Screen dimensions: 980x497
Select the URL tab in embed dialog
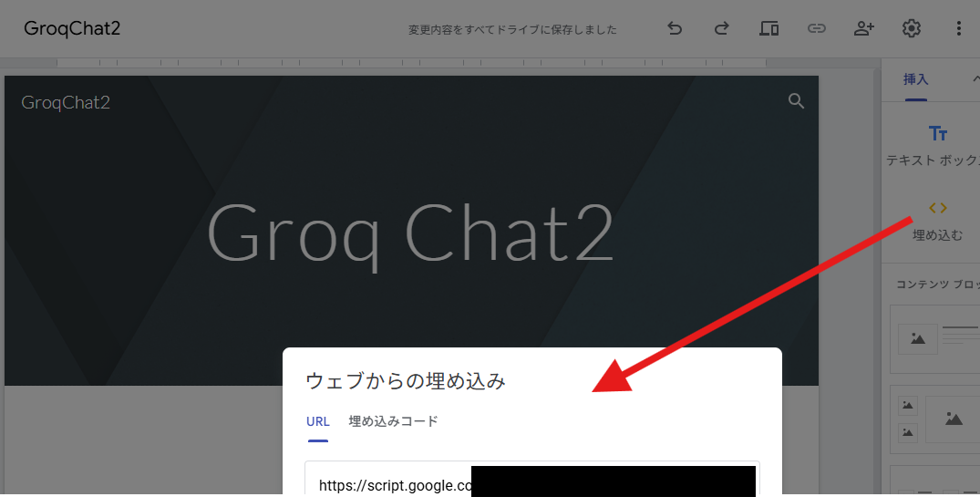coord(317,421)
